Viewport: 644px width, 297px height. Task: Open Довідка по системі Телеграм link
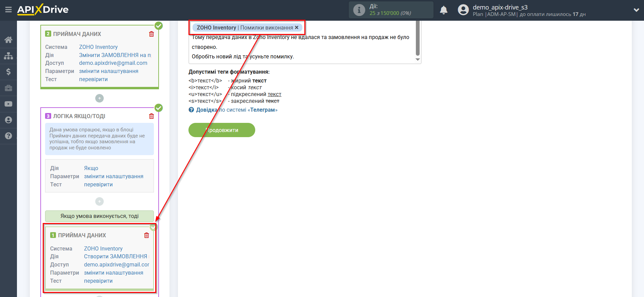tap(237, 110)
